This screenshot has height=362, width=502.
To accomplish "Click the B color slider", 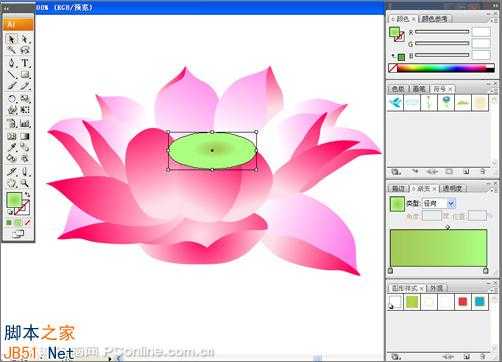I will [442, 55].
